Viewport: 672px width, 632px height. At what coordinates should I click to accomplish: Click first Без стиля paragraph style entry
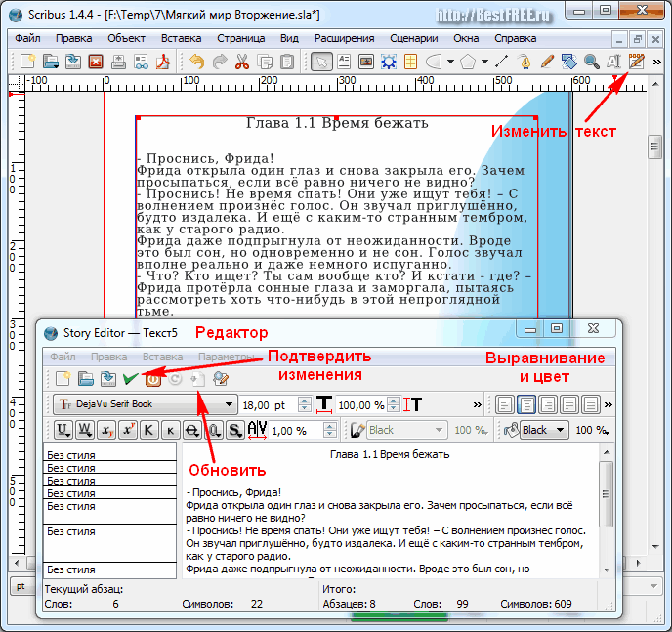pyautogui.click(x=109, y=454)
